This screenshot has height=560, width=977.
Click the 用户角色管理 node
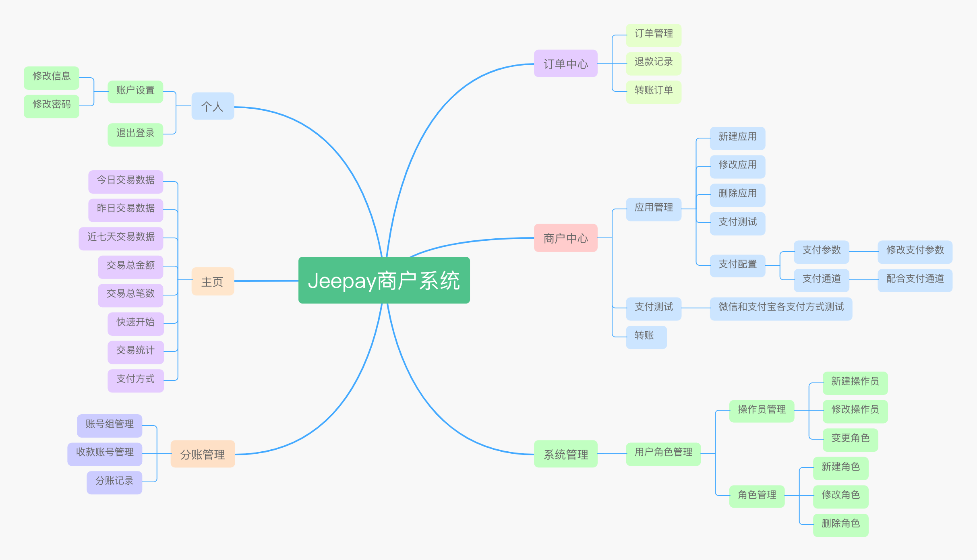pos(663,453)
